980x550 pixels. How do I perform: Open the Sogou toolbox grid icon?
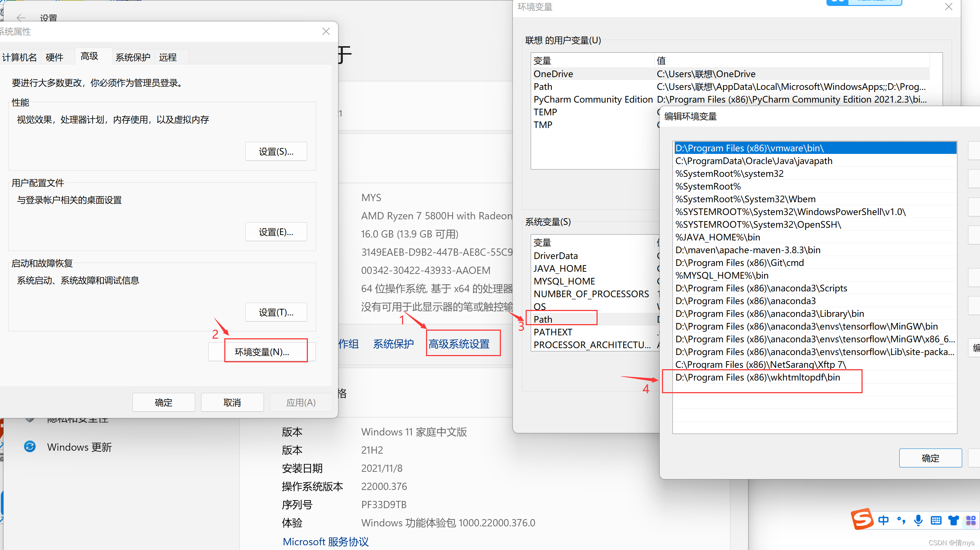(x=971, y=520)
